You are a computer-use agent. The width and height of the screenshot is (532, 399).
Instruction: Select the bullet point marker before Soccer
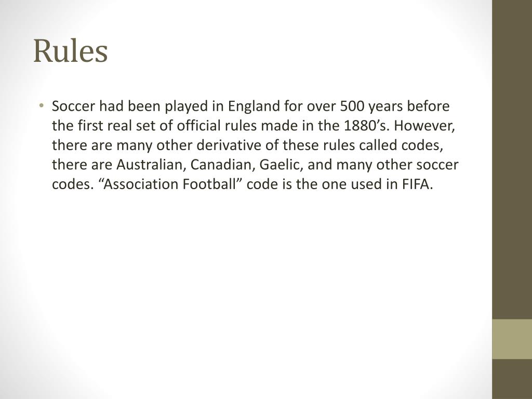click(42, 105)
